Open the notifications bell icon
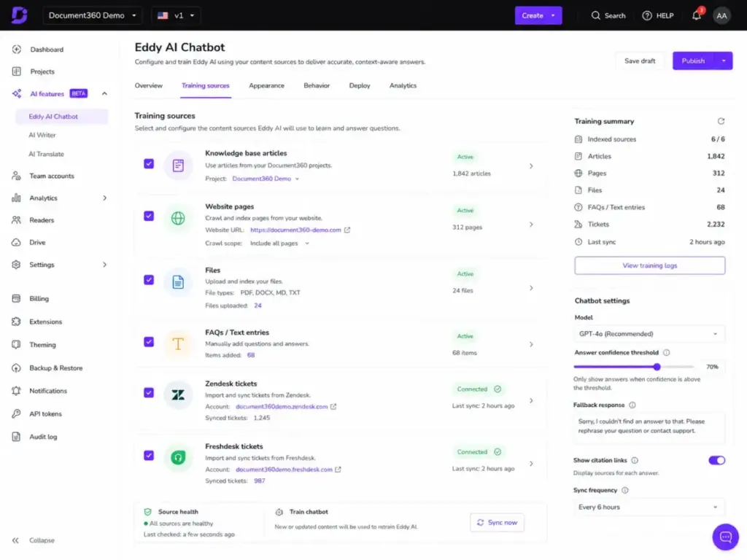Viewport: 747px width, 560px height. tap(697, 15)
